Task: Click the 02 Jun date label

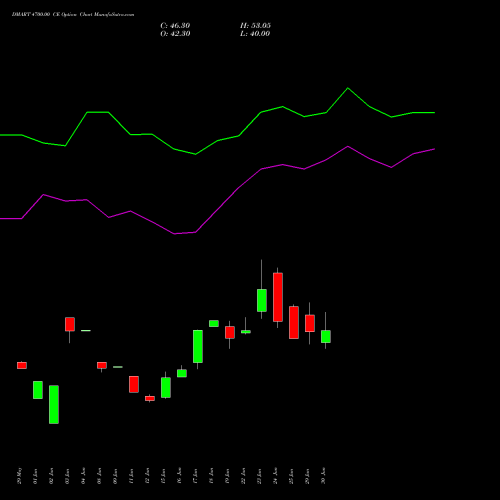Action: coord(51,476)
